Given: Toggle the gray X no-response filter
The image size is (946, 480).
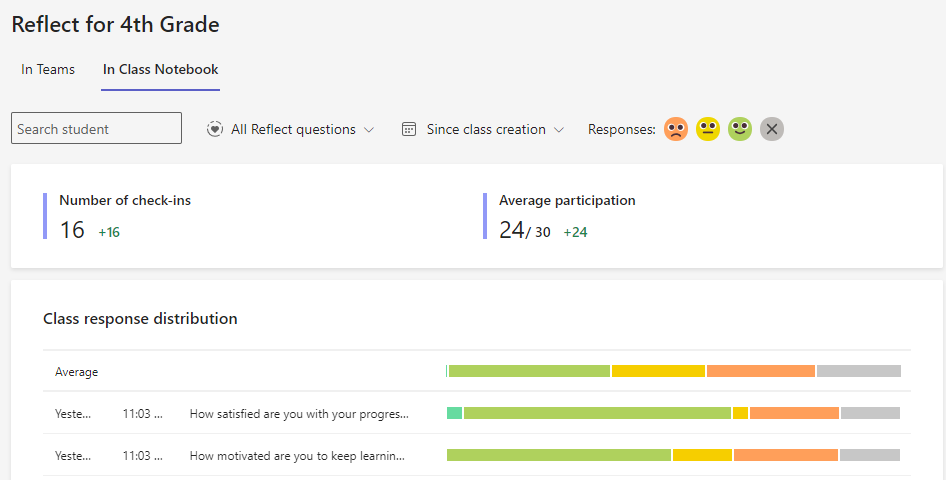Looking at the screenshot, I should pyautogui.click(x=771, y=129).
